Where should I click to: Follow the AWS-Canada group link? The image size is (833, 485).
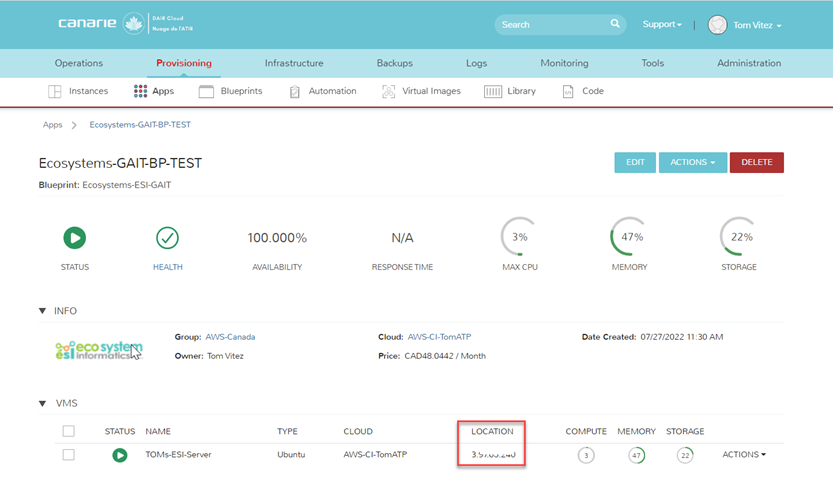[230, 337]
